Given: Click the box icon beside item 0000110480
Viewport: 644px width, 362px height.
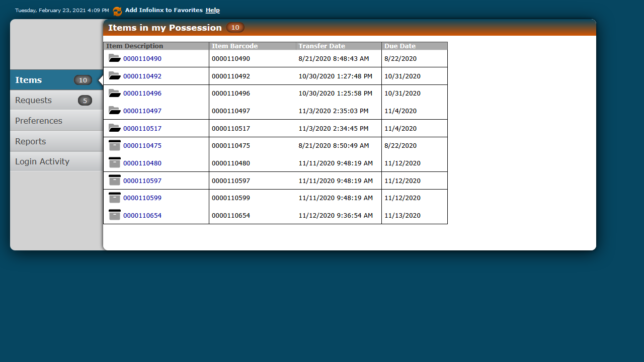Looking at the screenshot, I should [115, 163].
